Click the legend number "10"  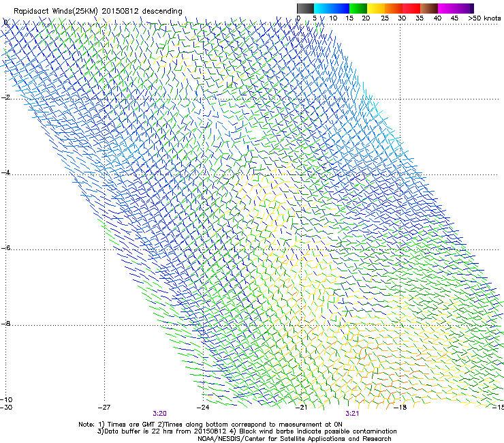(x=333, y=18)
